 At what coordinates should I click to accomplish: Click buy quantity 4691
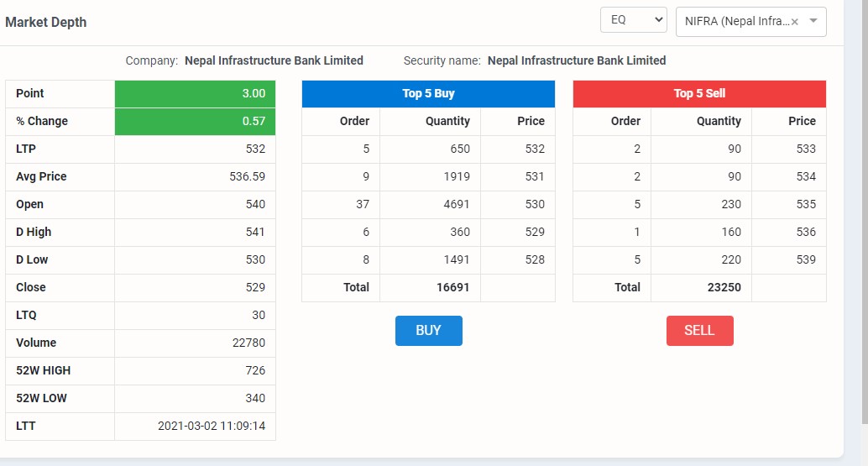point(457,204)
